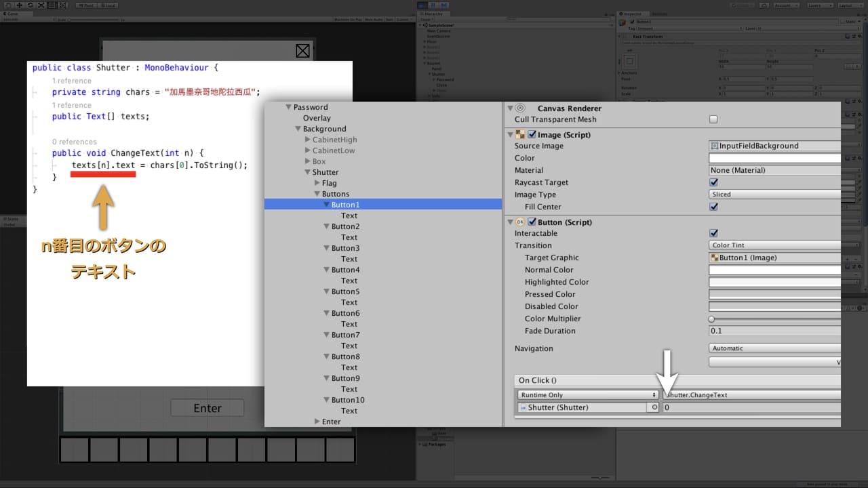Open the Runtime Only dropdown
The height and width of the screenshot is (488, 868).
point(587,395)
